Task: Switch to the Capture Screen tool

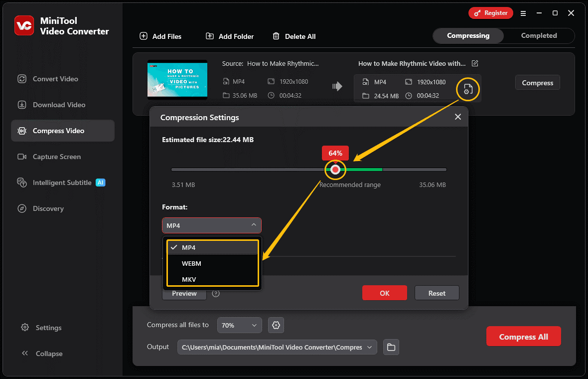Action: 22,157
